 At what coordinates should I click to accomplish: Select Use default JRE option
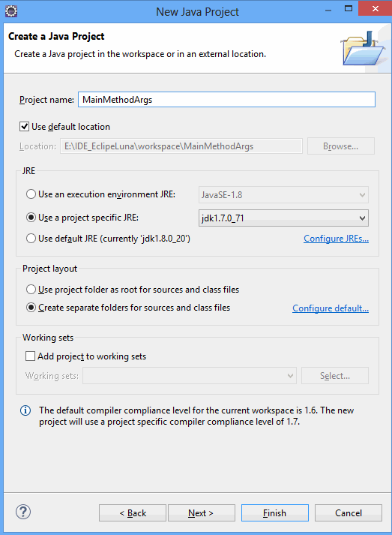[x=31, y=238]
